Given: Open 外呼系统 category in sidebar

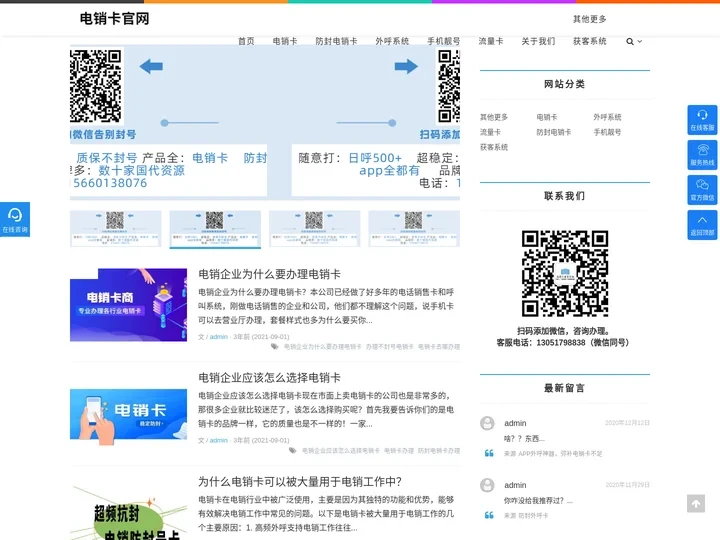Looking at the screenshot, I should click(607, 117).
